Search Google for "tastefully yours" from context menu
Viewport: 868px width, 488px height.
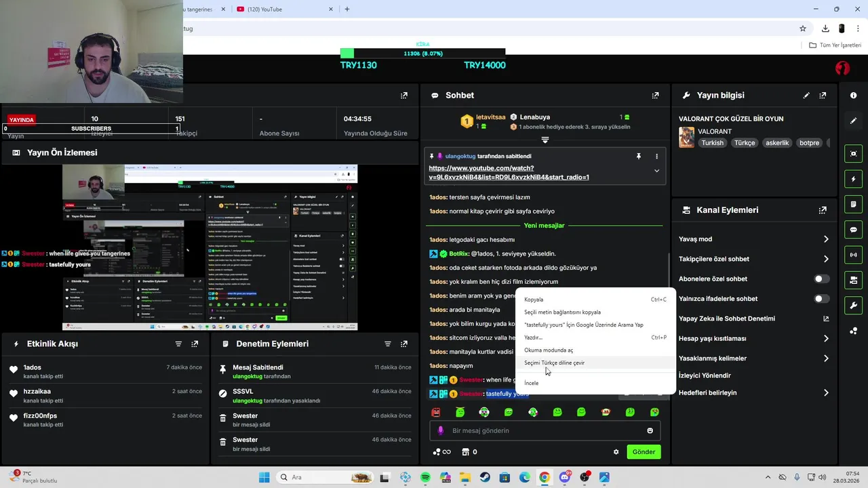point(595,325)
